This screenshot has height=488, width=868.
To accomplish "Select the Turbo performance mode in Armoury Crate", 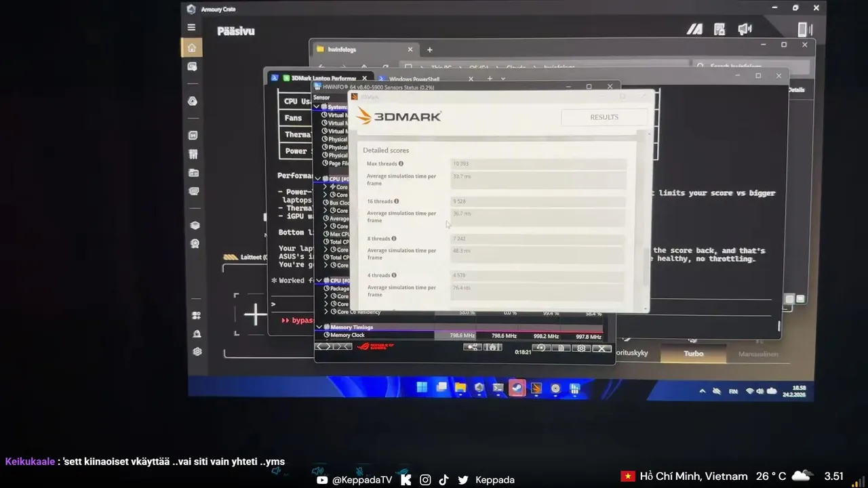I will coord(694,354).
